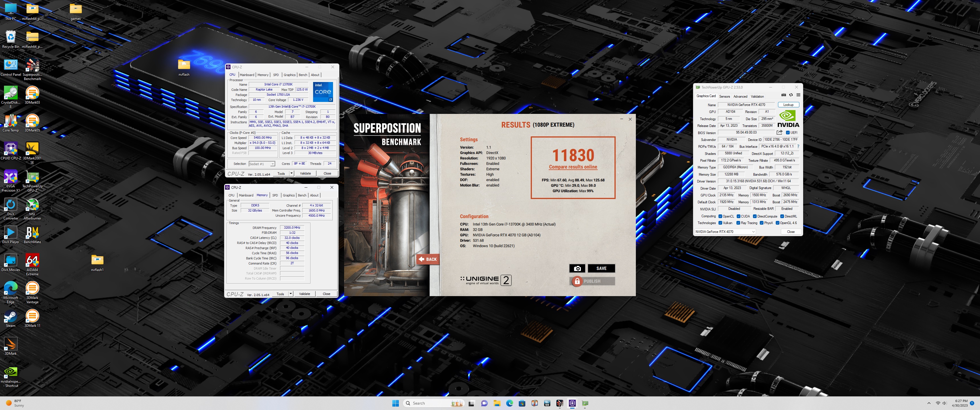
Task: Open AIDA64 Extreme desktop icon
Action: click(x=32, y=264)
